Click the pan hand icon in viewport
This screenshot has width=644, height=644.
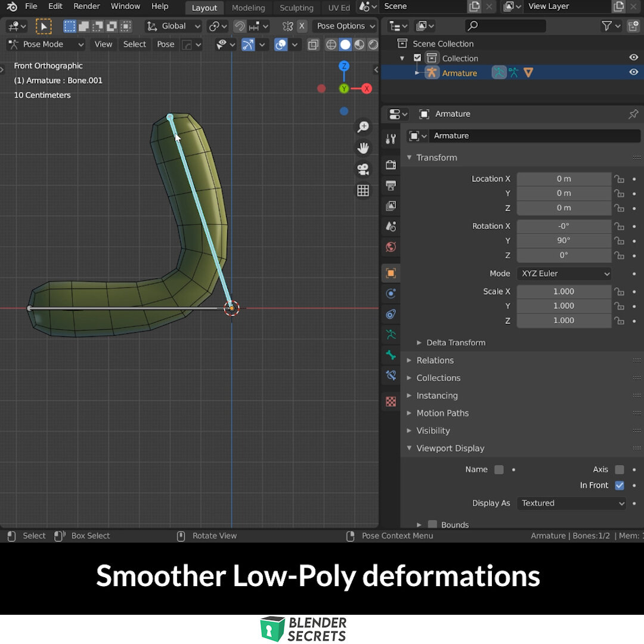[x=363, y=148]
